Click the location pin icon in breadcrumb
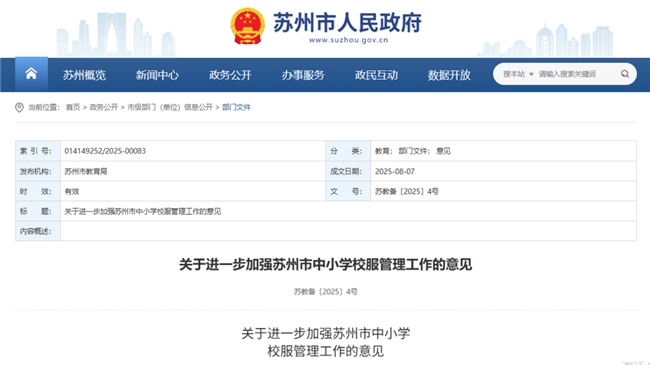The image size is (650, 365). [x=19, y=107]
